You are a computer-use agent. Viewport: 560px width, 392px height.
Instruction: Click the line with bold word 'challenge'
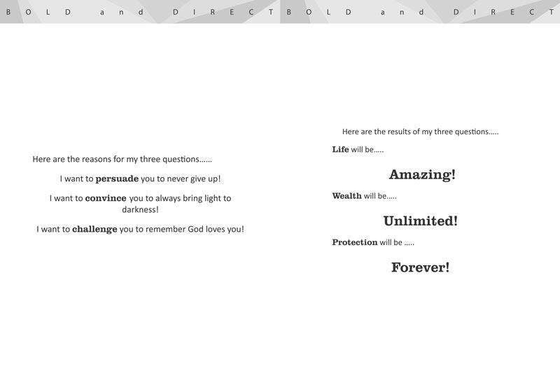point(141,229)
